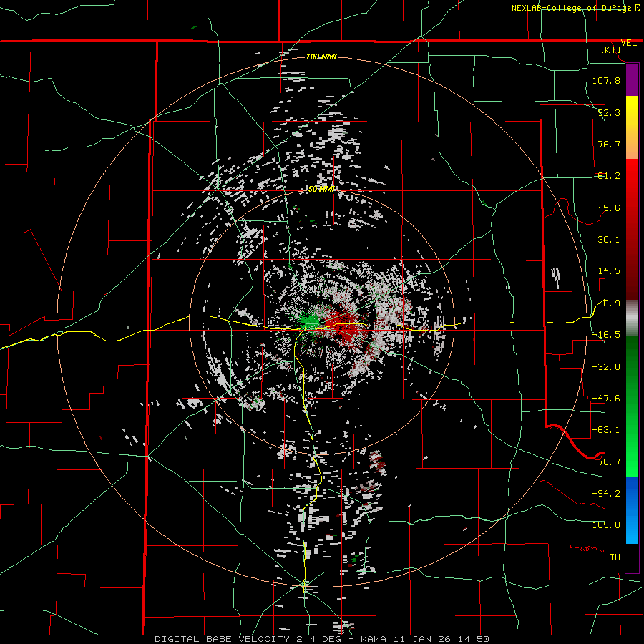Click the -63.1 velocity scale value
The image size is (644, 644).
point(606,430)
